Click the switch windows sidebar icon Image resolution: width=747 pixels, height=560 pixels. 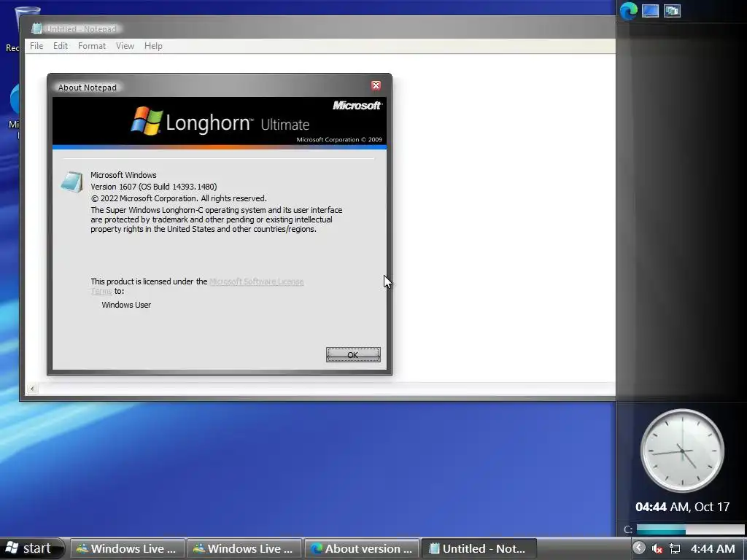click(x=672, y=10)
